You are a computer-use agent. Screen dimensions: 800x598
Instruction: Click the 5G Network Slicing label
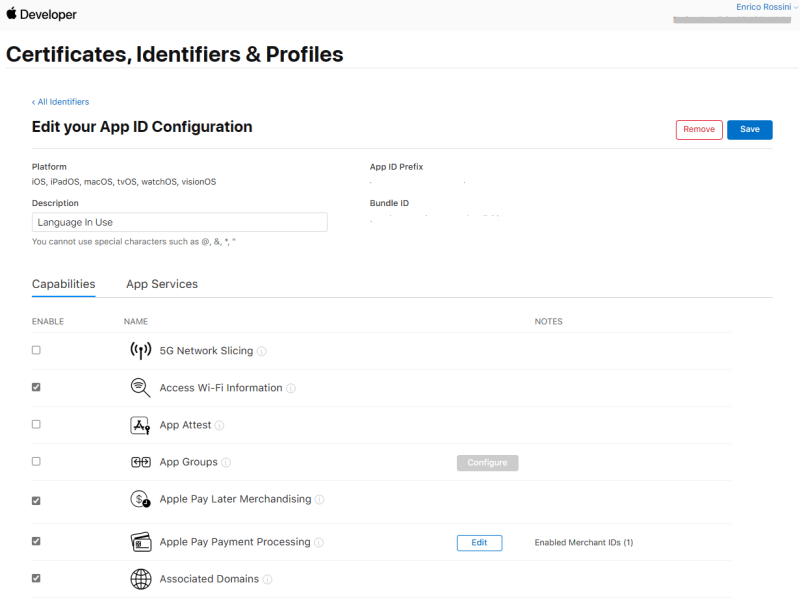coord(206,351)
